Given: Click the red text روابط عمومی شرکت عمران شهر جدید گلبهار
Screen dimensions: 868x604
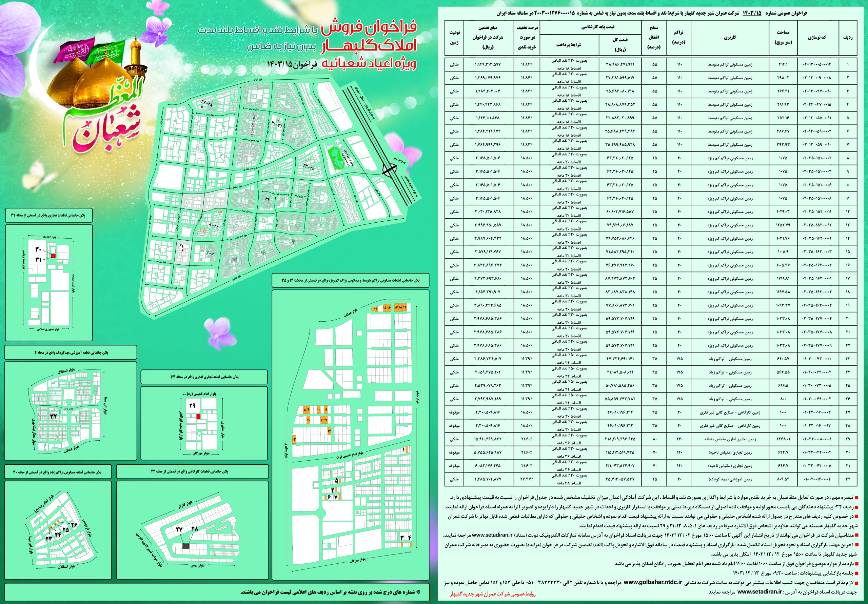Looking at the screenshot, I should coord(493,594).
